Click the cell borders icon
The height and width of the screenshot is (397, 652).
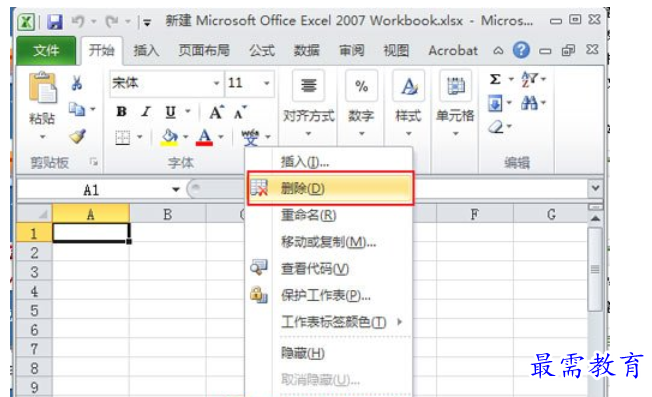click(123, 137)
